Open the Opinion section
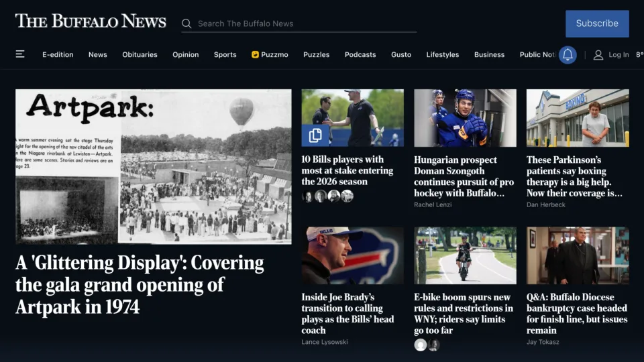Viewport: 644px width, 362px height. [186, 54]
